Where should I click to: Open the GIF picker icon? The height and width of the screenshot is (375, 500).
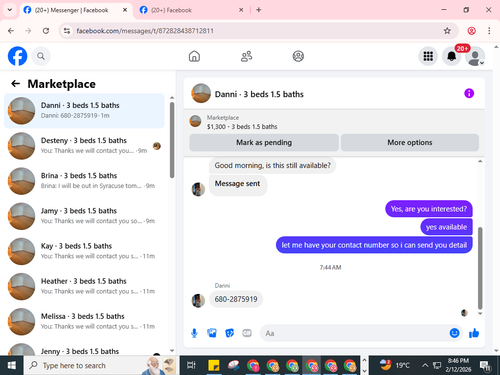[x=247, y=333]
